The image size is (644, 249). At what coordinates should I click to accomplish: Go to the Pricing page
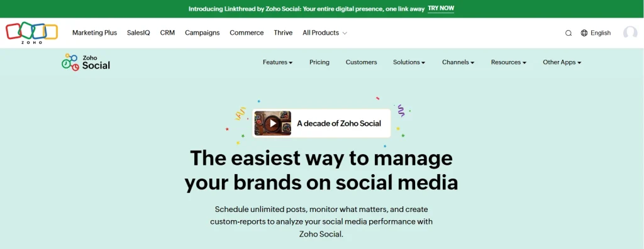(x=319, y=62)
